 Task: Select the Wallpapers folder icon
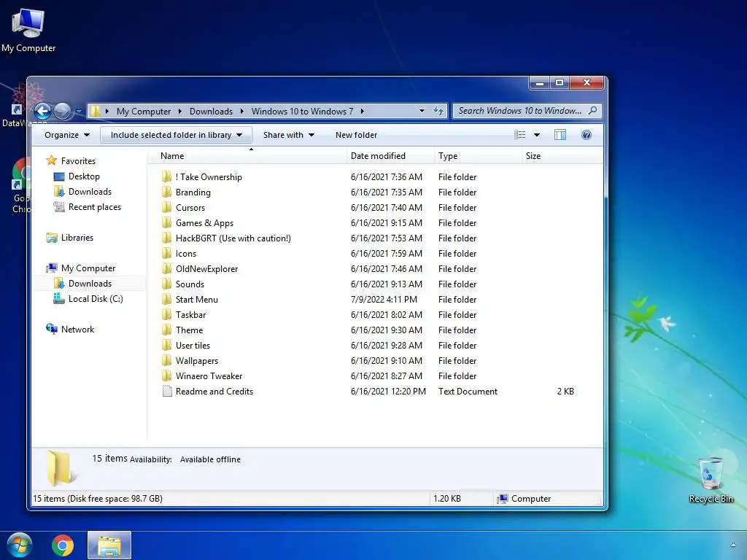pos(166,360)
